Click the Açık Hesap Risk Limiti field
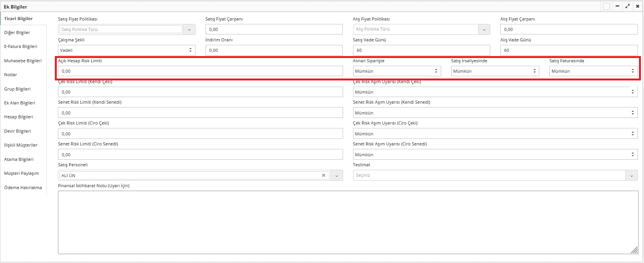Screen dimensions: 644x263 (x=200, y=71)
